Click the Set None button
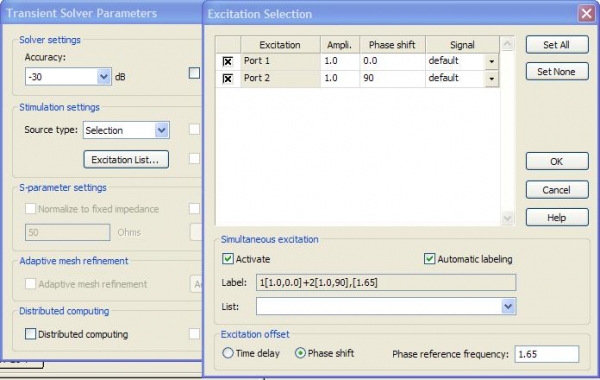 pyautogui.click(x=557, y=71)
